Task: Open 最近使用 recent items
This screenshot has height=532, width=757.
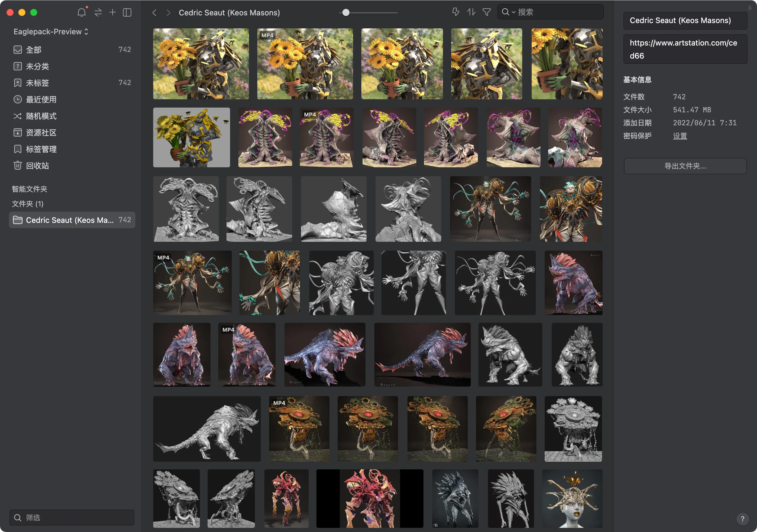Action: (x=72, y=99)
